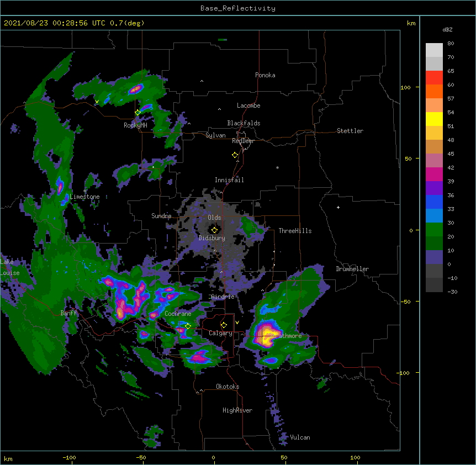Select the yellow diamond marker below RedDeer
The width and height of the screenshot is (476, 465).
point(235,155)
